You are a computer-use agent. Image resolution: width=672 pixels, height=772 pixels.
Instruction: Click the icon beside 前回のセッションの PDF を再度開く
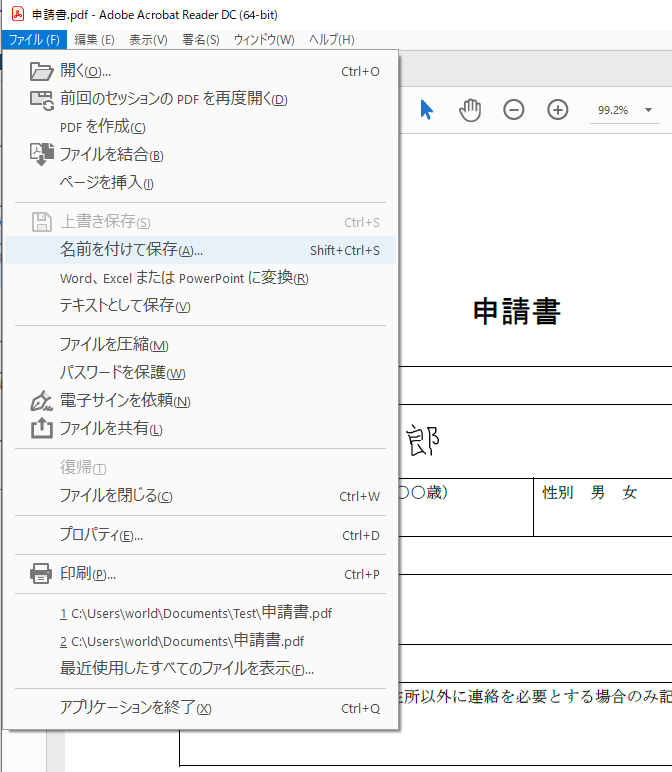coord(41,100)
